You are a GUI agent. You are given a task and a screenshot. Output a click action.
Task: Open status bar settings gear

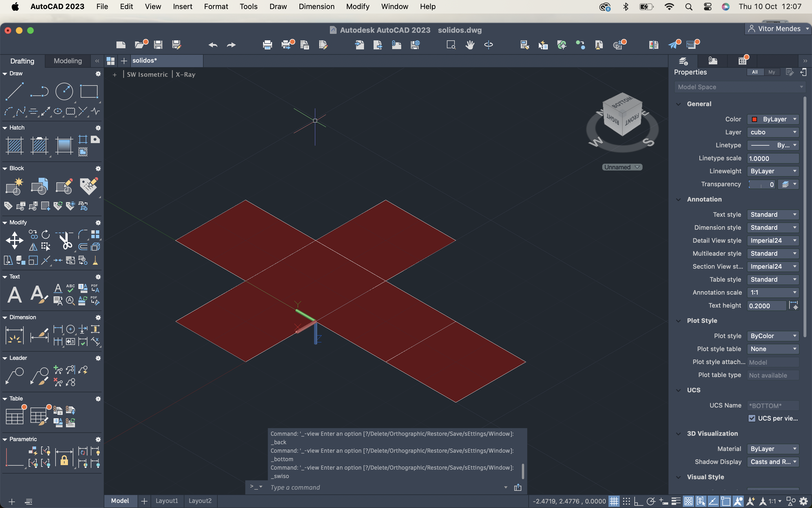tap(804, 501)
